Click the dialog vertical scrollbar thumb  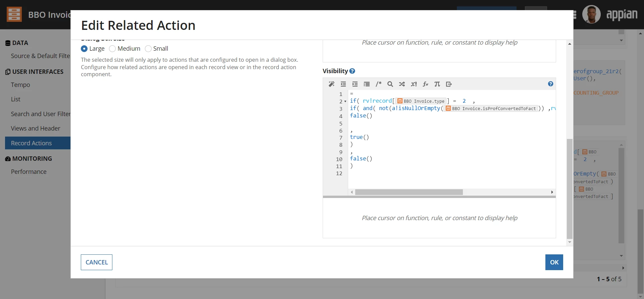[570, 189]
